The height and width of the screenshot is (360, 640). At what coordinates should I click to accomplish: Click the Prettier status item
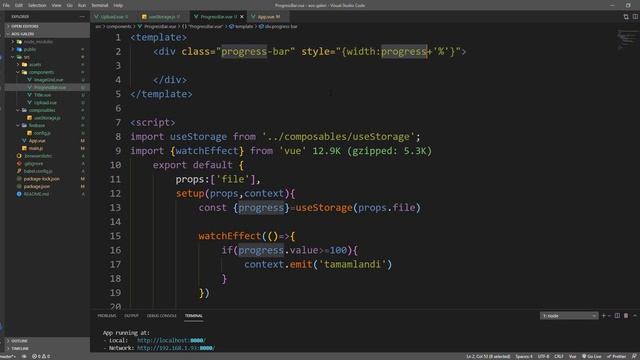coord(616,356)
